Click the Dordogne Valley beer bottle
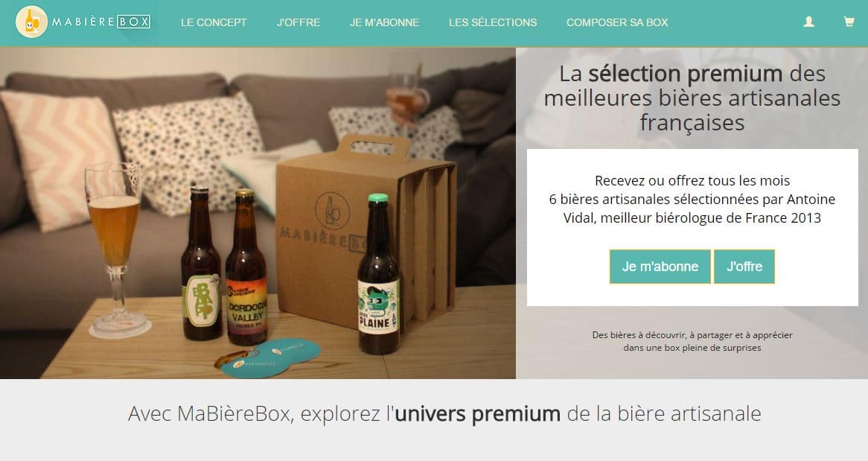Screen dimensions: 868x461 246,266
